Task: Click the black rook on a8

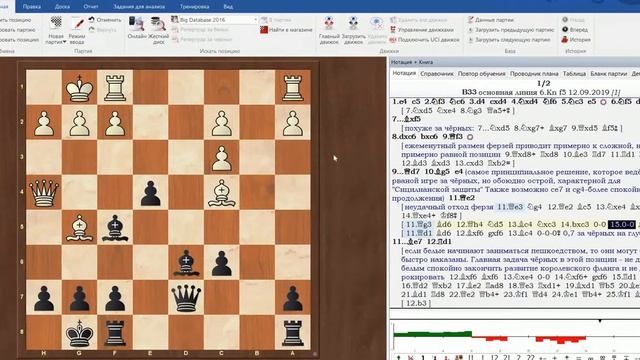Action: (x=293, y=333)
